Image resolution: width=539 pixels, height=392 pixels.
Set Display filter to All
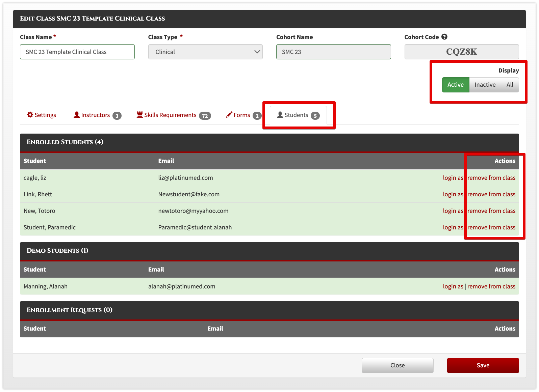click(x=510, y=85)
